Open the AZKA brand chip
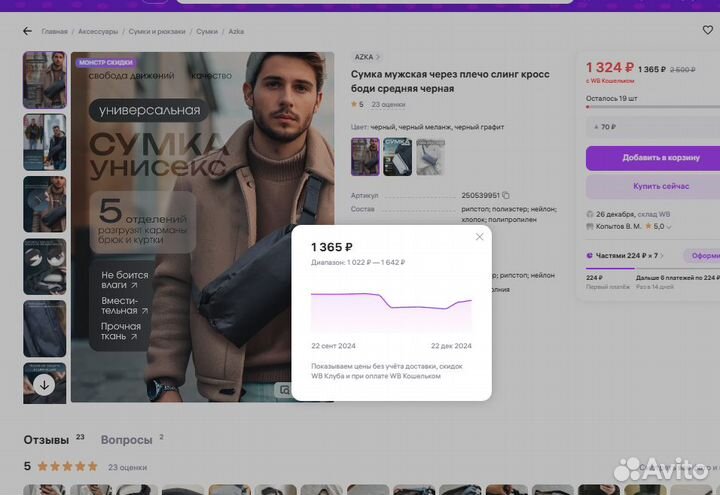This screenshot has width=720, height=495. [x=365, y=57]
